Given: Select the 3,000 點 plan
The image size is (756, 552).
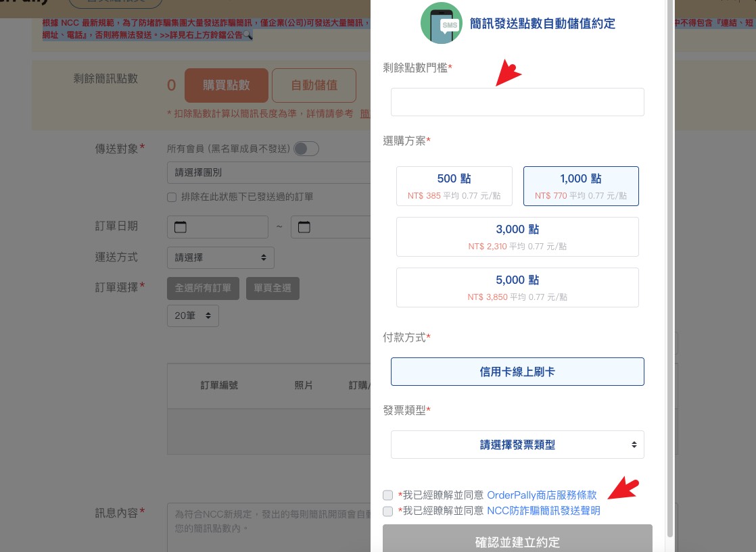Looking at the screenshot, I should [x=517, y=236].
